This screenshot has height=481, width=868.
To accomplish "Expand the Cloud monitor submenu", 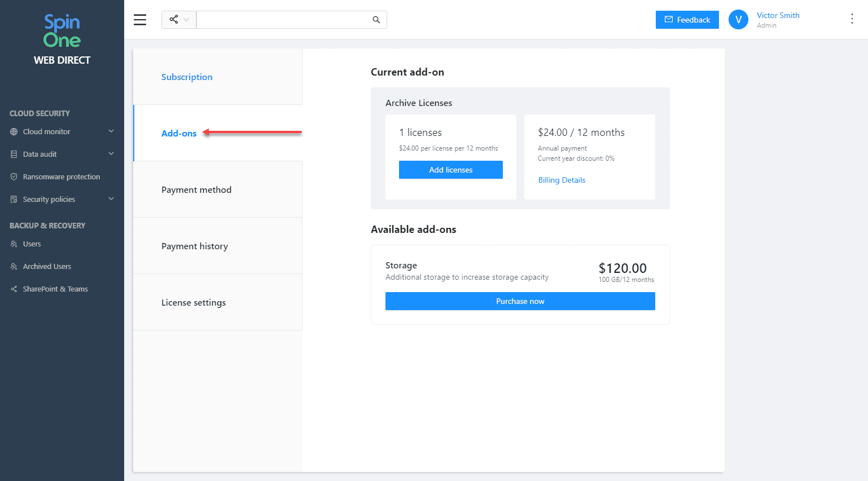I will click(111, 131).
